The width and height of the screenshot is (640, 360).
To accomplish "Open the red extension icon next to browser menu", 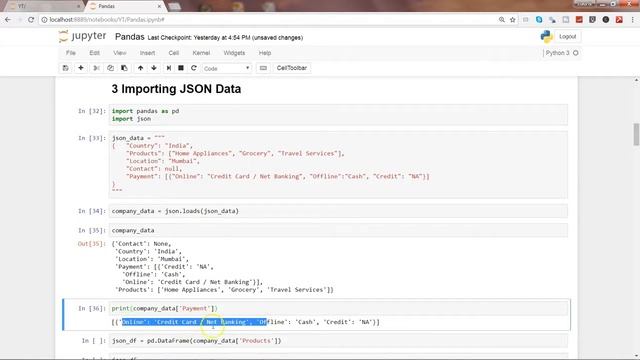I will pos(619,20).
